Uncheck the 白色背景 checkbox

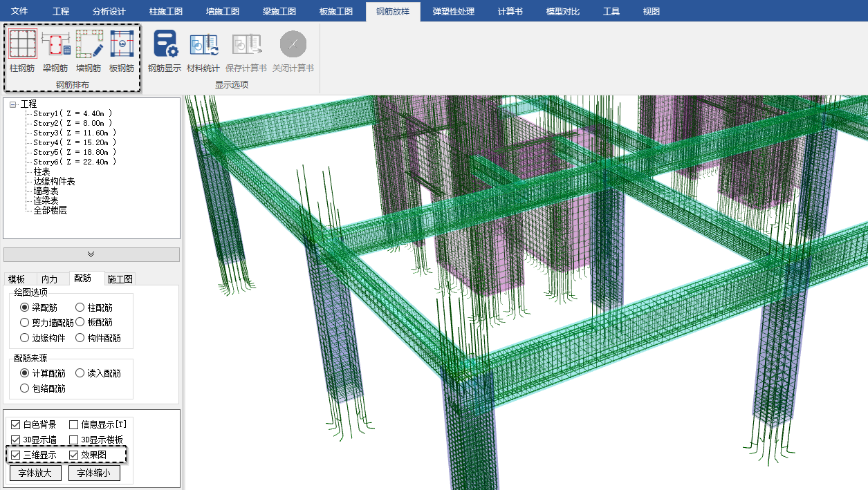click(16, 425)
